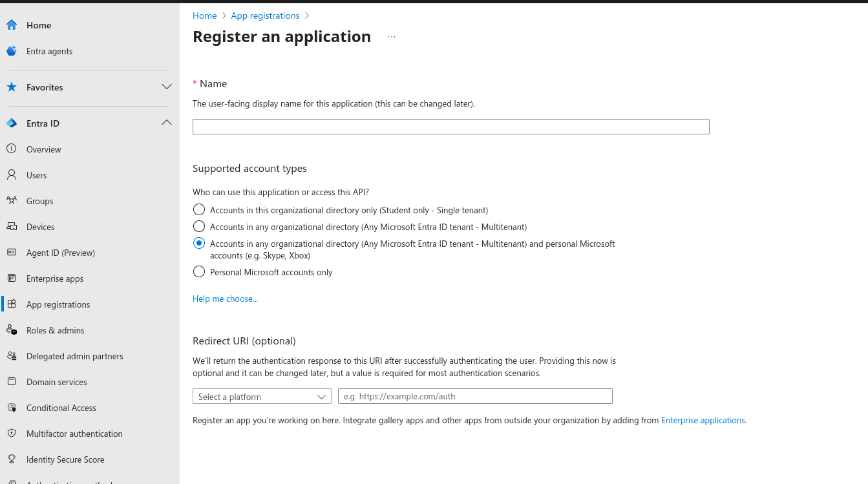Click the Home icon in sidebar

click(x=12, y=25)
